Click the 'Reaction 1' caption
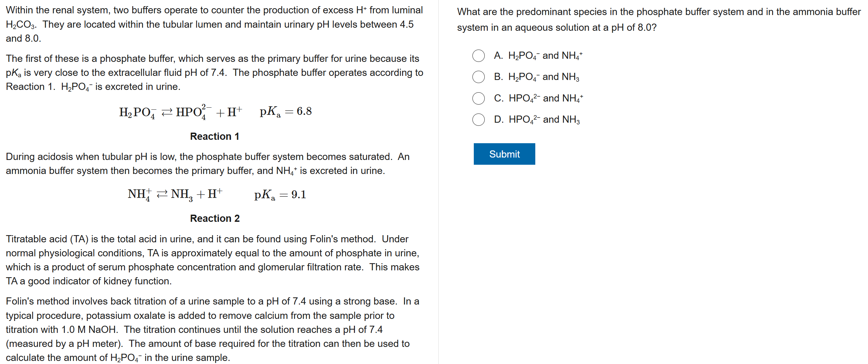 (215, 136)
